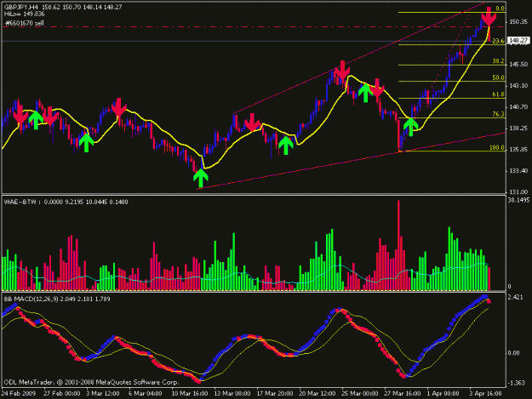Click the 27 Mar 16:00 time label
Image resolution: width=532 pixels, height=399 pixels.
(x=403, y=394)
